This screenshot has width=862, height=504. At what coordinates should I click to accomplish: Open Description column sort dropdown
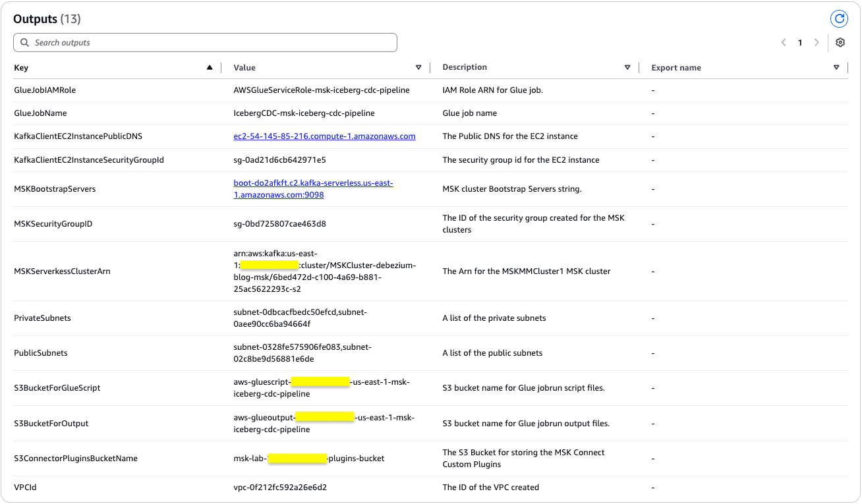(627, 67)
